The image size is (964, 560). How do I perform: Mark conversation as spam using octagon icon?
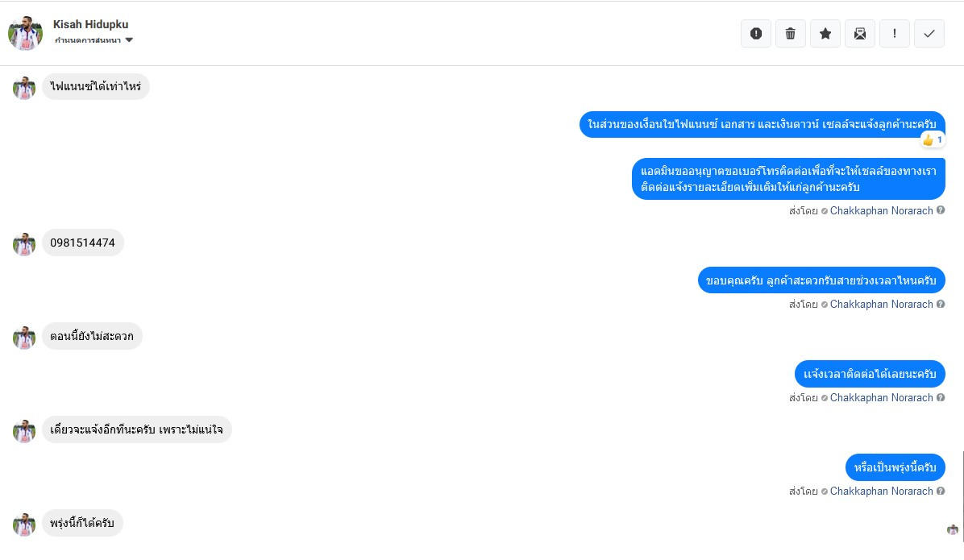pyautogui.click(x=755, y=34)
